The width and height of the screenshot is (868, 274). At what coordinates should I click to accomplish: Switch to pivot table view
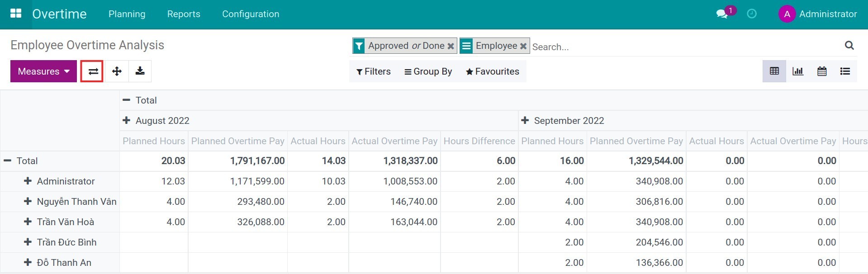tap(774, 71)
